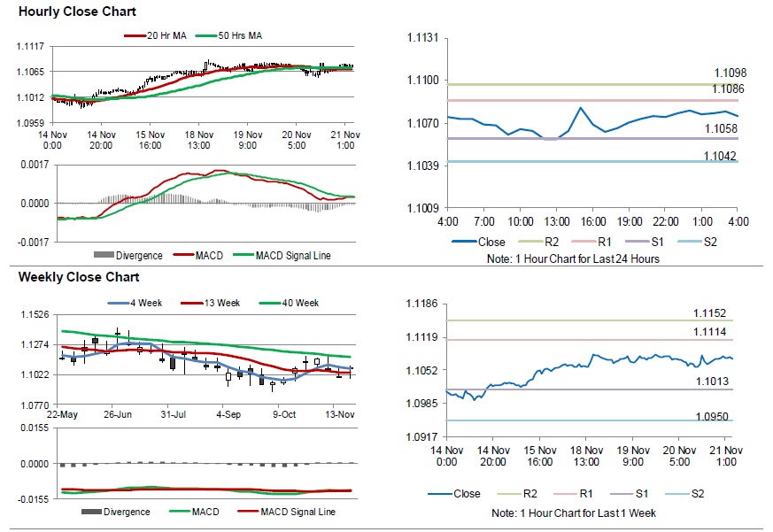This screenshot has width=773, height=532.
Task: Select the Hourly Close Chart heading
Action: pos(77,12)
